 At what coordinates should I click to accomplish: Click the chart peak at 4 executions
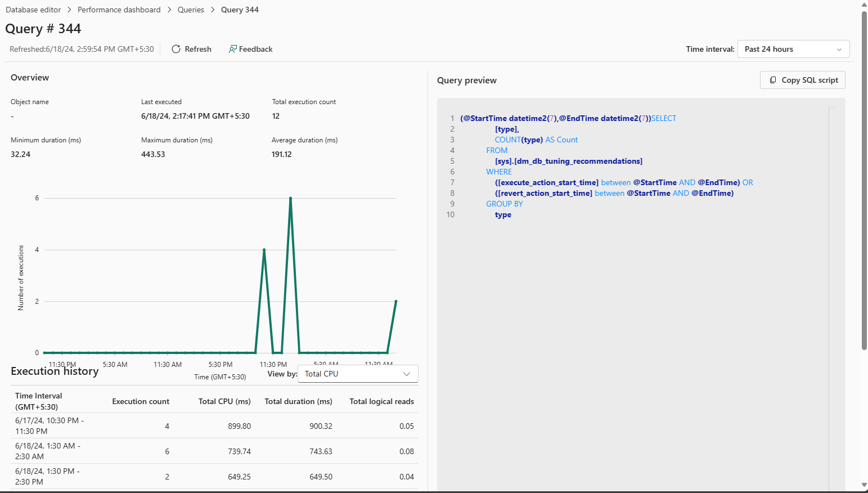(264, 250)
